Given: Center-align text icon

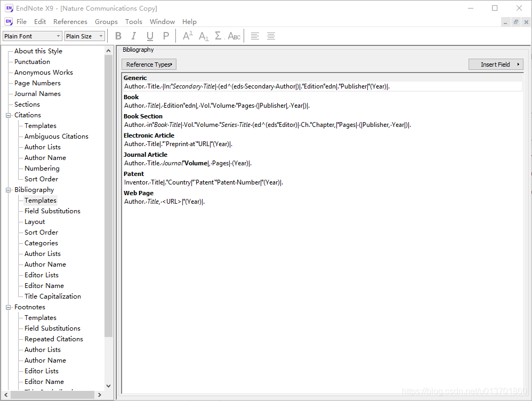Looking at the screenshot, I should click(x=271, y=36).
